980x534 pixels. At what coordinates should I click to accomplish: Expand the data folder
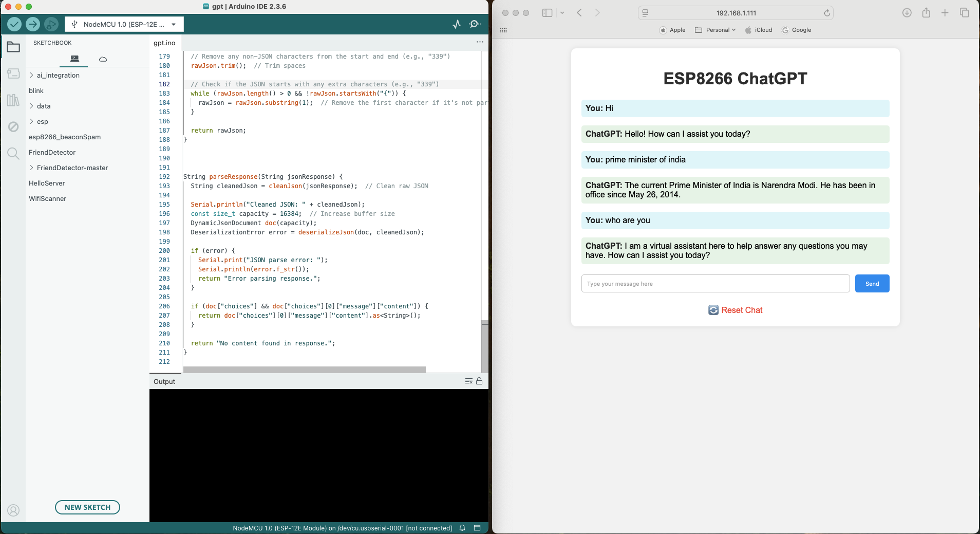[31, 106]
